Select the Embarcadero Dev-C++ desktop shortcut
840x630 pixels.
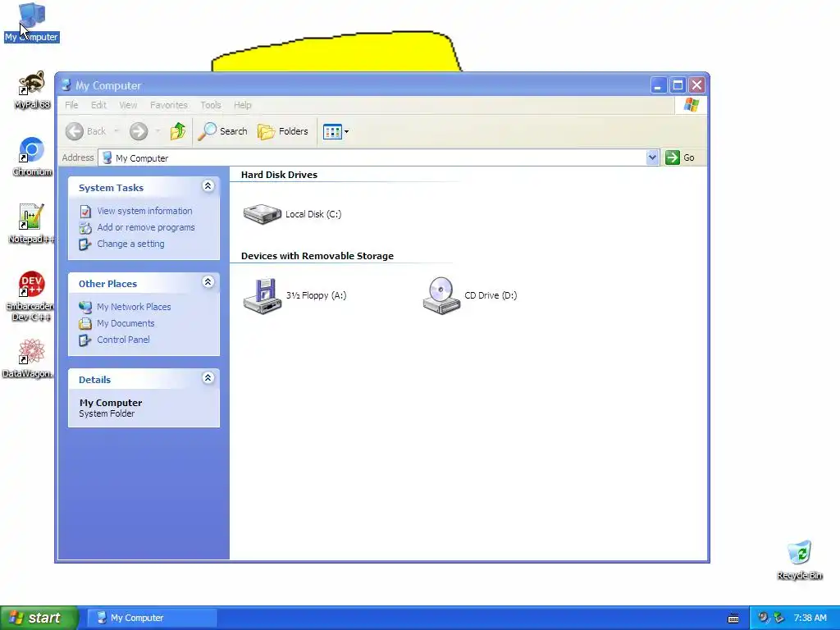click(30, 295)
